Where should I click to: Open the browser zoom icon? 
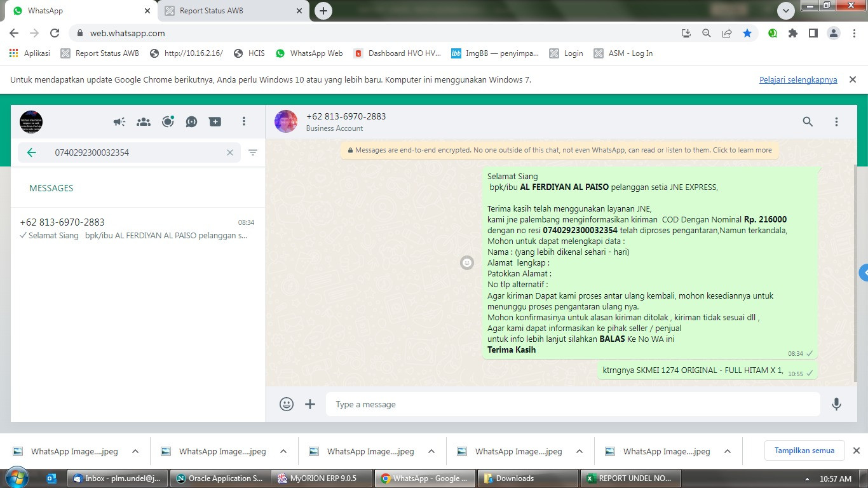click(x=706, y=33)
